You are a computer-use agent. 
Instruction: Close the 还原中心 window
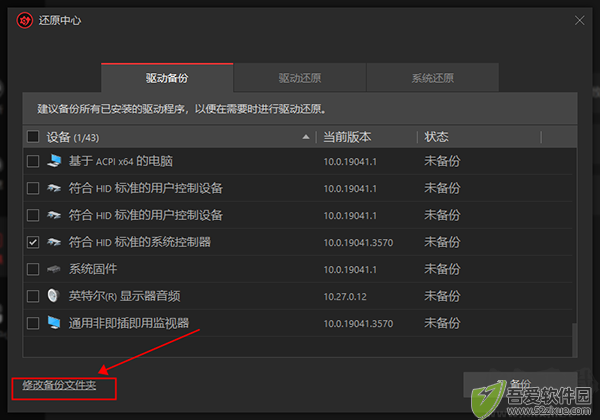coord(579,20)
